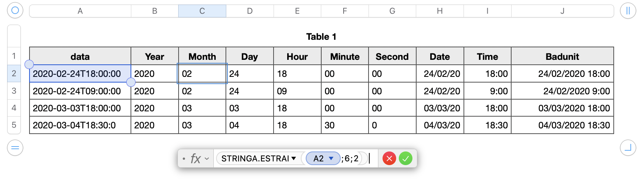Screen dimensions: 644x181
Task: Cancel formula editing with red X
Action: [x=389, y=158]
